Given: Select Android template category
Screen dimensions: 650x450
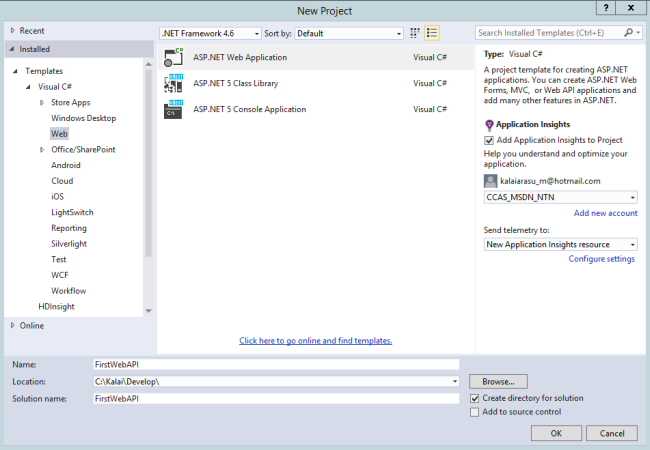Looking at the screenshot, I should click(65, 165).
